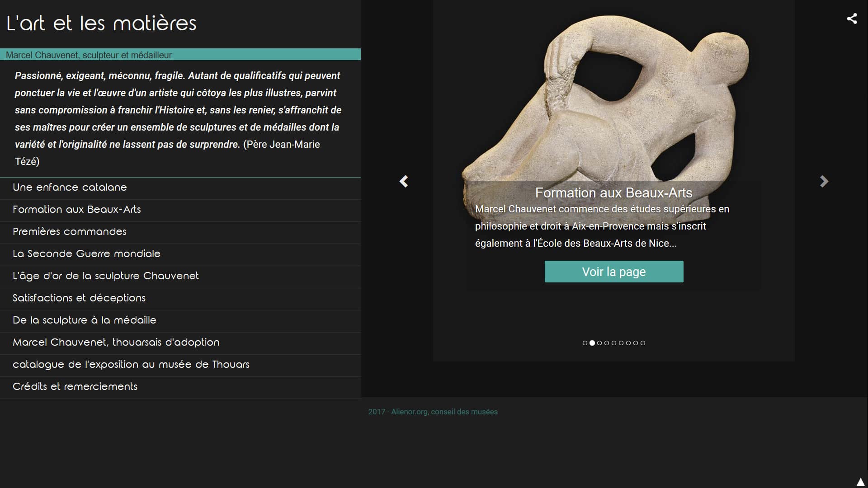This screenshot has width=868, height=488.
Task: Click the share icon
Action: 852,19
